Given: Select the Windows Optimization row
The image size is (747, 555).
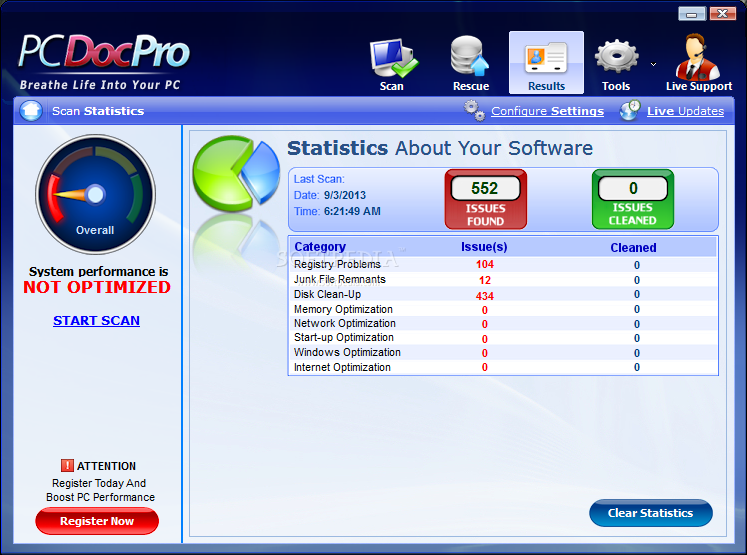Looking at the screenshot, I should click(503, 353).
